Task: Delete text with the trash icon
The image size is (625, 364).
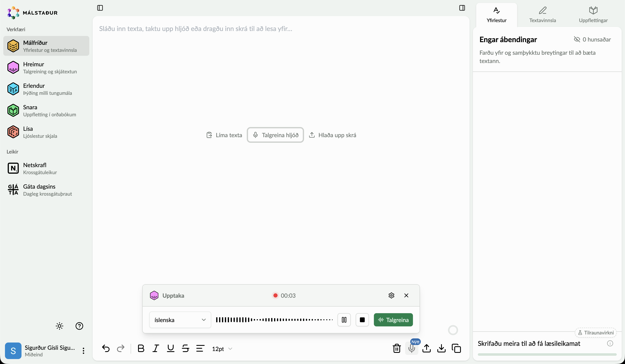Action: tap(397, 348)
